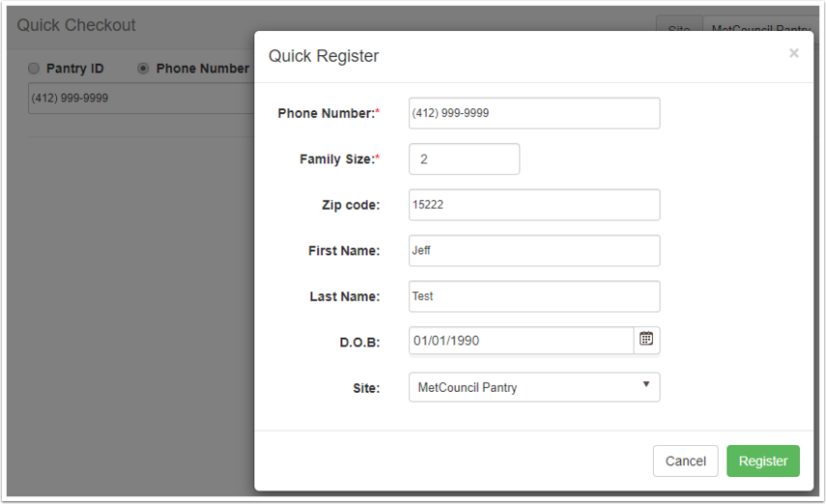Click the Site label in dialog
Screen dimensions: 826x504
pyautogui.click(x=366, y=388)
